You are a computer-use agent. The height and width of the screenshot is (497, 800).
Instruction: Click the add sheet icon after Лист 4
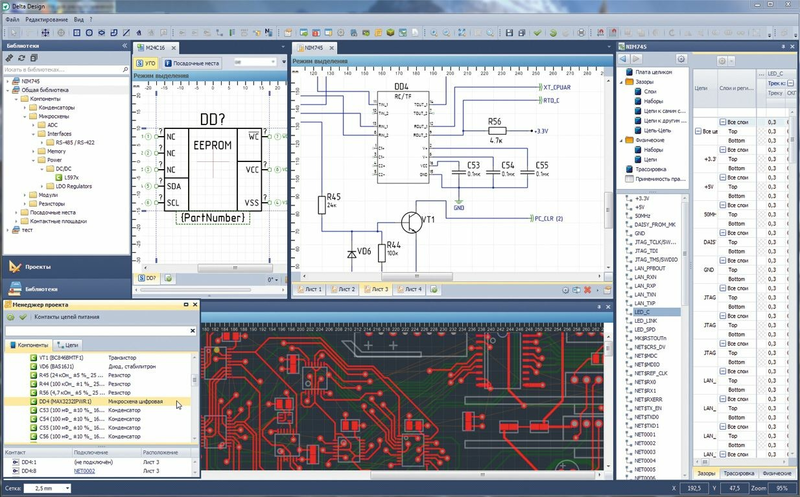[x=434, y=289]
